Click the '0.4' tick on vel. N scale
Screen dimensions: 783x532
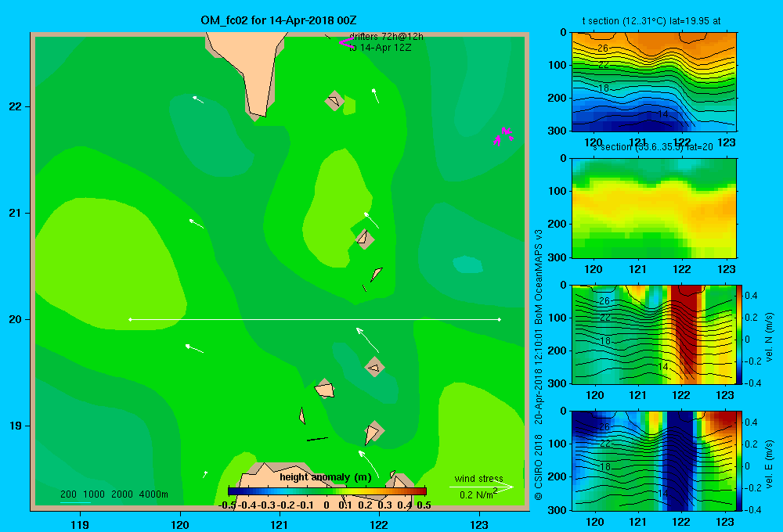click(x=751, y=296)
